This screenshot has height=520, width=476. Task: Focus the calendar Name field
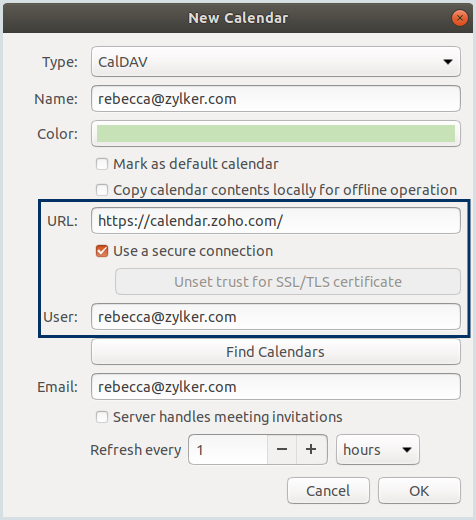click(276, 99)
